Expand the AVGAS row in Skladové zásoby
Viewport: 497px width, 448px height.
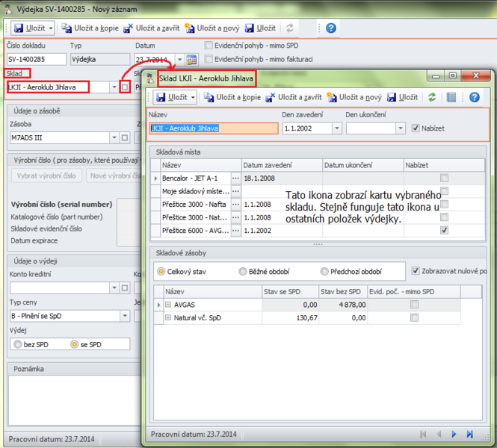(168, 305)
